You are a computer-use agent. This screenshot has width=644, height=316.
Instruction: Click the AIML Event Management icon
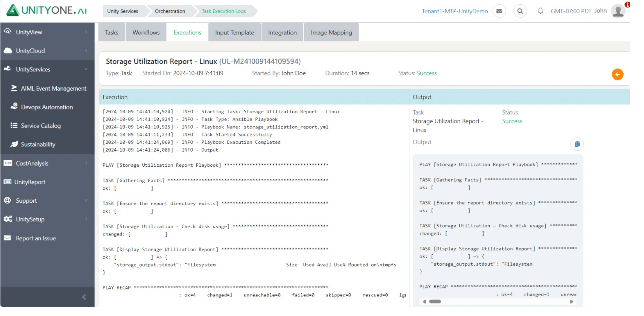14,88
